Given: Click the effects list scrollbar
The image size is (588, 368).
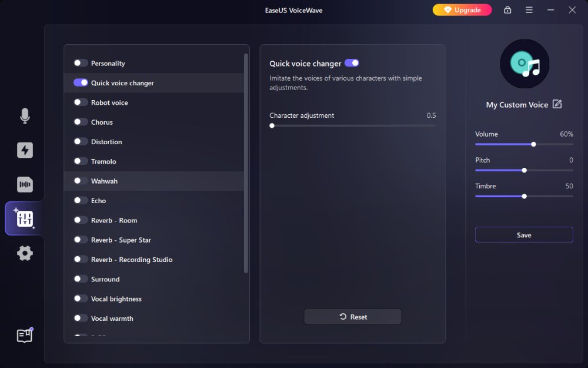Looking at the screenshot, I should coord(246,163).
